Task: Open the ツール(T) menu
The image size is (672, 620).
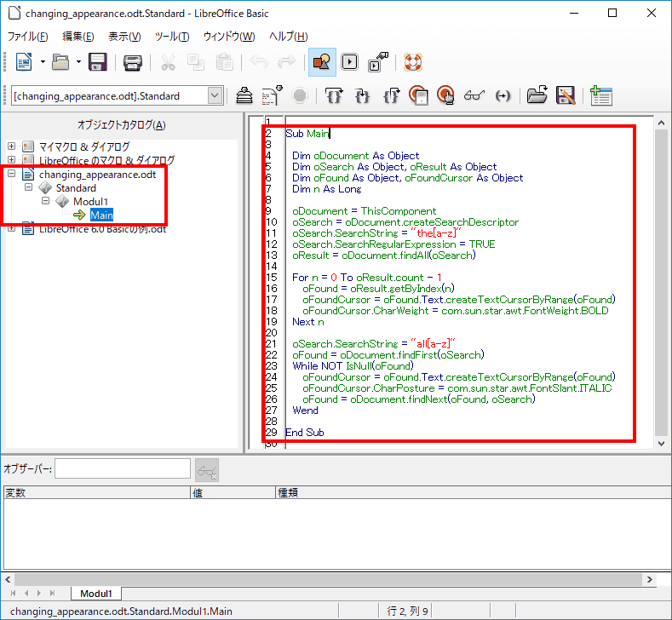Action: coord(172,37)
